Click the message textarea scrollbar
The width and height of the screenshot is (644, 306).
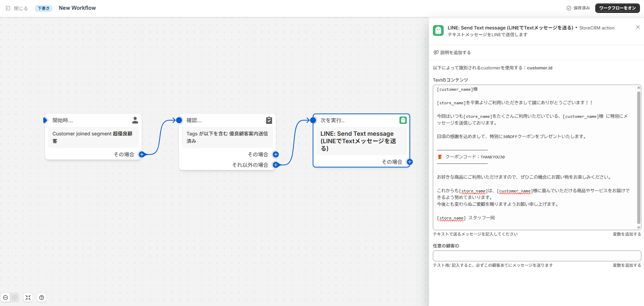tap(639, 157)
